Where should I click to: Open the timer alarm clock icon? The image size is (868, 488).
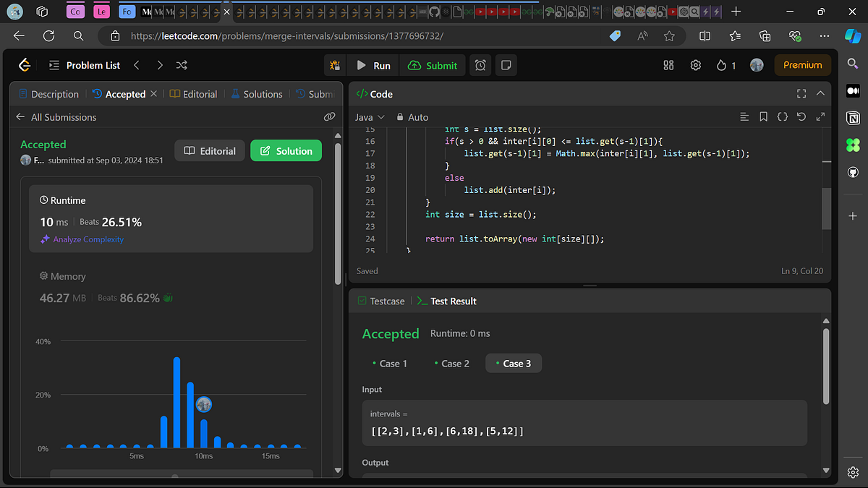tap(480, 65)
